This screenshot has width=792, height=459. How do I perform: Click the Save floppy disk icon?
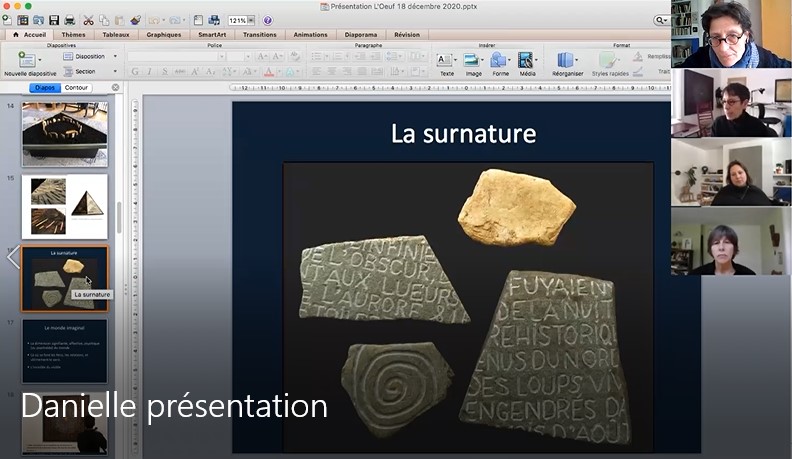pyautogui.click(x=54, y=20)
